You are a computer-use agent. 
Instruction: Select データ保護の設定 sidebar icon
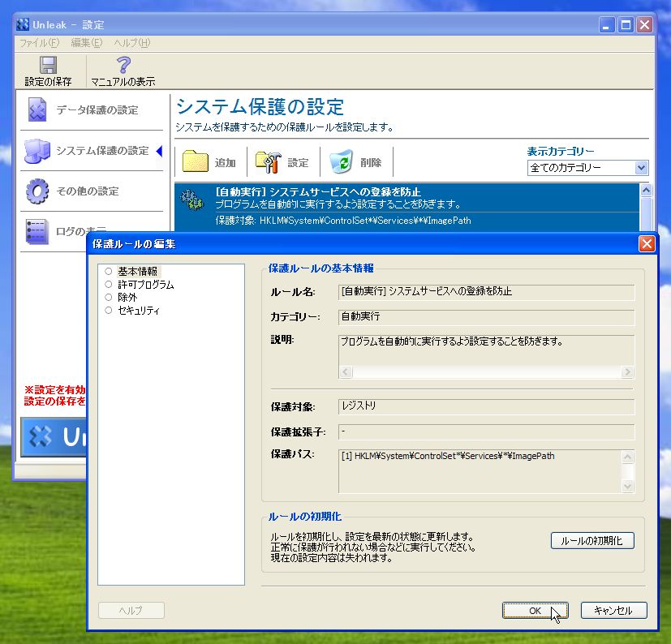point(37,109)
